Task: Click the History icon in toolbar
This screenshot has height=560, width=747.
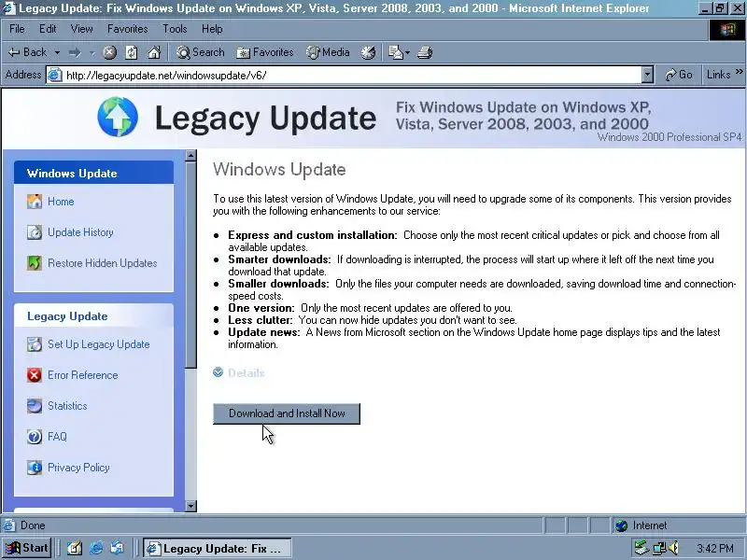Action: point(368,52)
